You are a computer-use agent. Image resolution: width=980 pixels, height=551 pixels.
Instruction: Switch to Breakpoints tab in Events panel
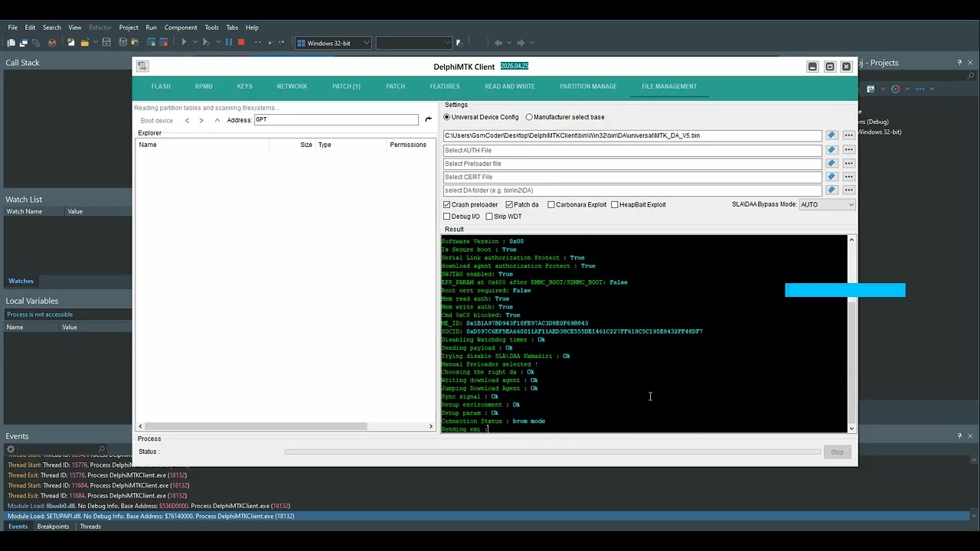click(53, 527)
